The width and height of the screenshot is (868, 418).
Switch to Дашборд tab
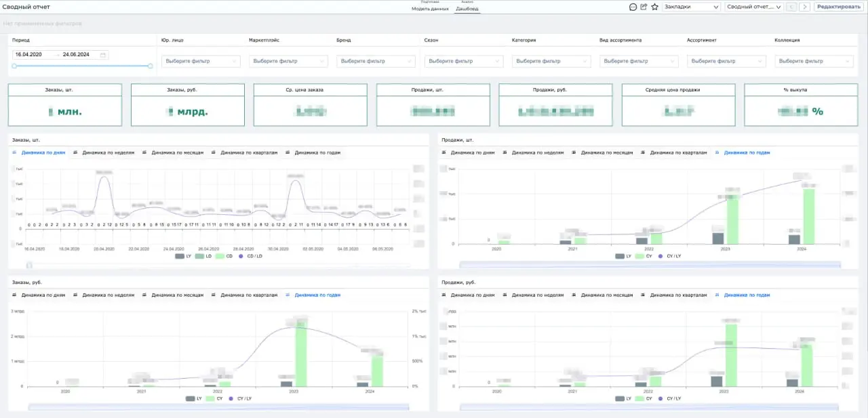[467, 9]
